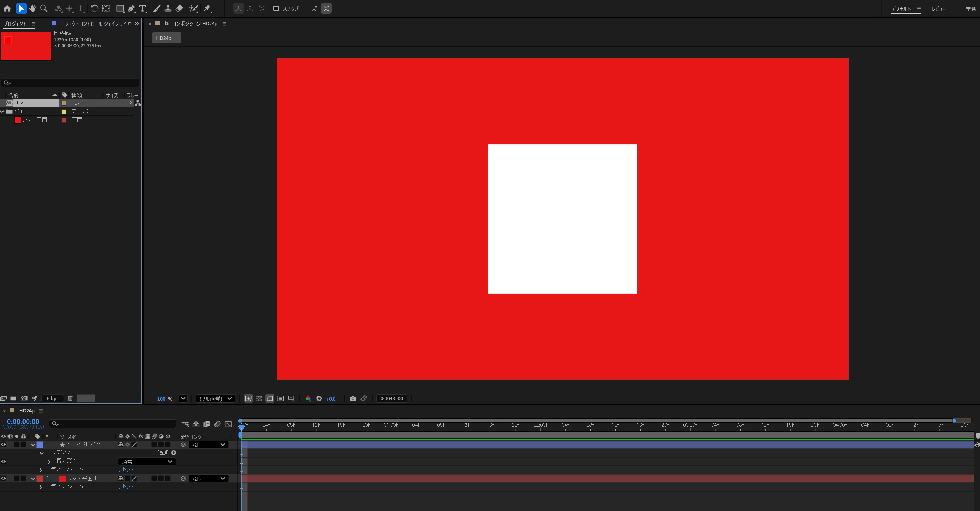This screenshot has height=511, width=980.
Task: Take a snapshot with the camera icon
Action: tap(353, 399)
